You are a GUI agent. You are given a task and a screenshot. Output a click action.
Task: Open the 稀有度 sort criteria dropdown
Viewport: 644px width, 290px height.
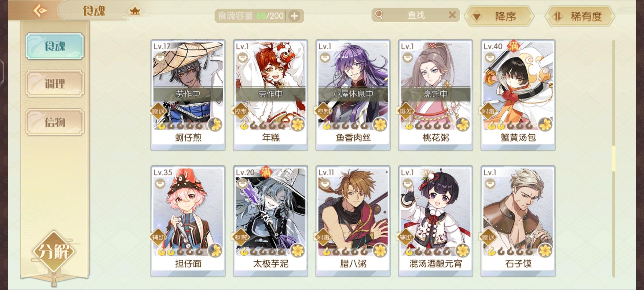click(580, 16)
